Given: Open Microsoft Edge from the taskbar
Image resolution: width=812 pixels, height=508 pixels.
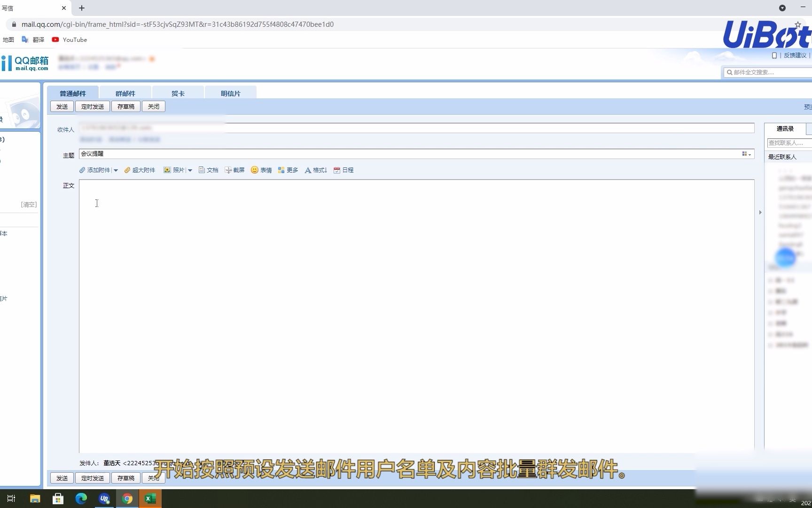Looking at the screenshot, I should [81, 499].
